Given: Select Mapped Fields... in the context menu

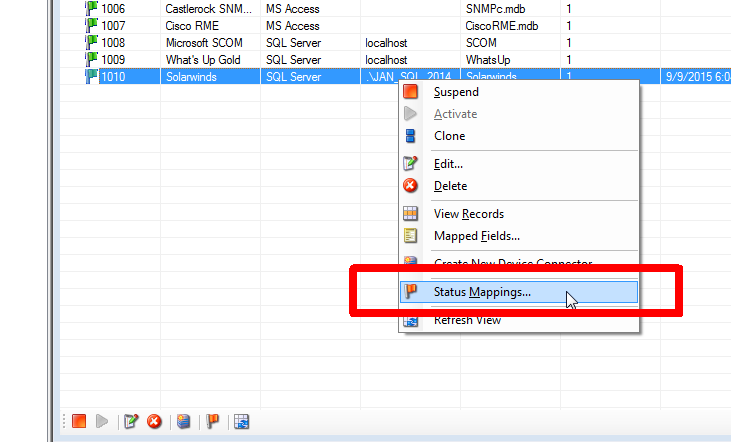Looking at the screenshot, I should [x=476, y=236].
